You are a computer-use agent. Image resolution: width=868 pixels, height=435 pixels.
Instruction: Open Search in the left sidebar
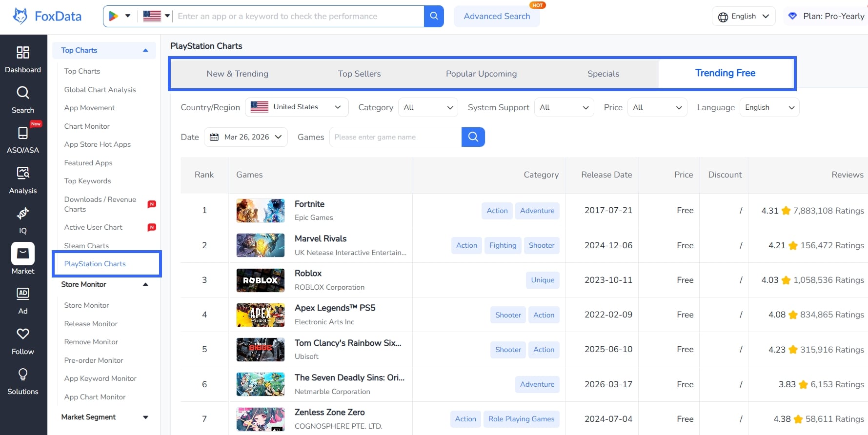pos(23,100)
